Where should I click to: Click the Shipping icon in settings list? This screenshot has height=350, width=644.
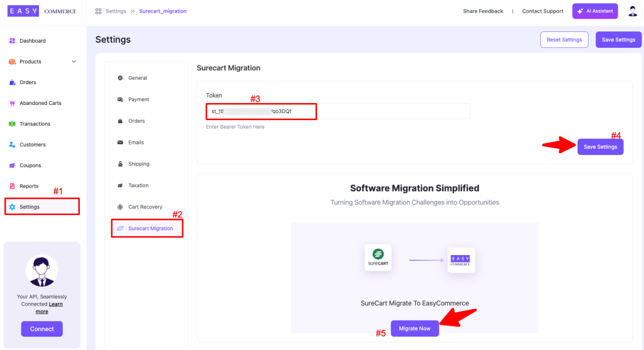(120, 164)
